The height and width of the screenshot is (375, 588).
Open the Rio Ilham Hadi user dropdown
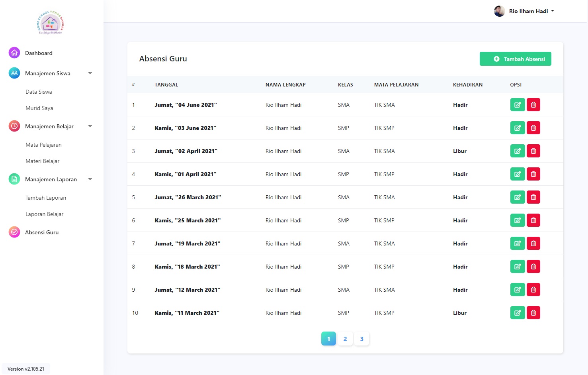(x=531, y=11)
